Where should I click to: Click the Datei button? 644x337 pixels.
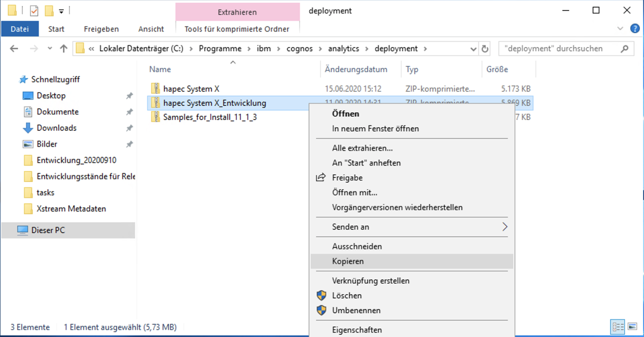20,29
